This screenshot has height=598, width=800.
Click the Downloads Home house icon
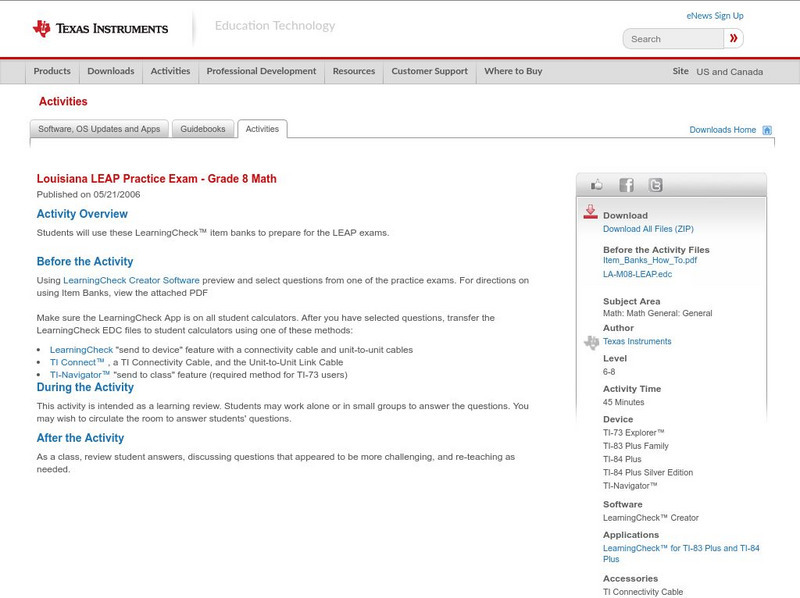[x=766, y=130]
